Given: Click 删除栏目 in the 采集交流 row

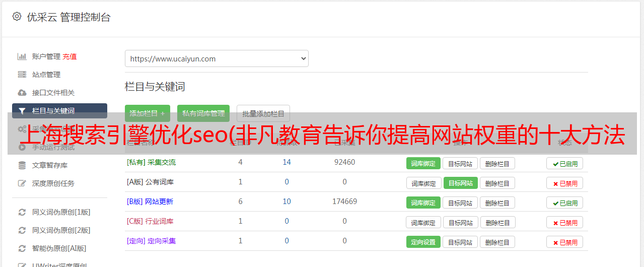Looking at the screenshot, I should coord(497,163).
